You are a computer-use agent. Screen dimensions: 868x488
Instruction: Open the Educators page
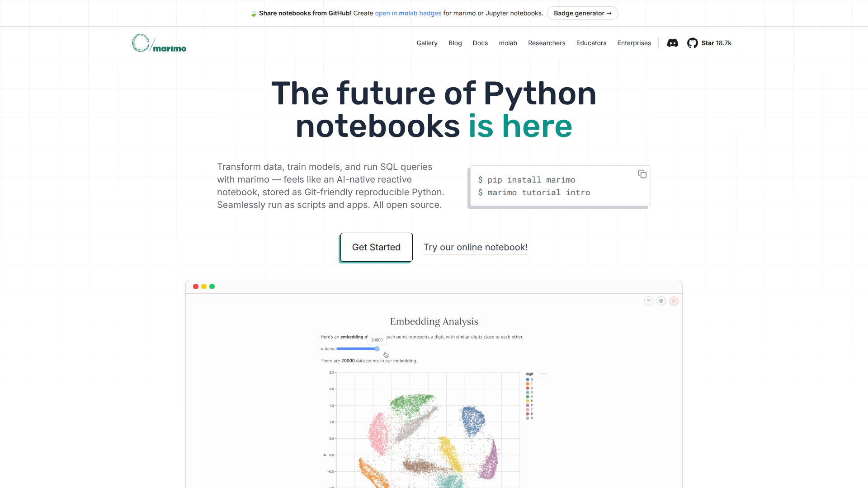click(x=591, y=43)
